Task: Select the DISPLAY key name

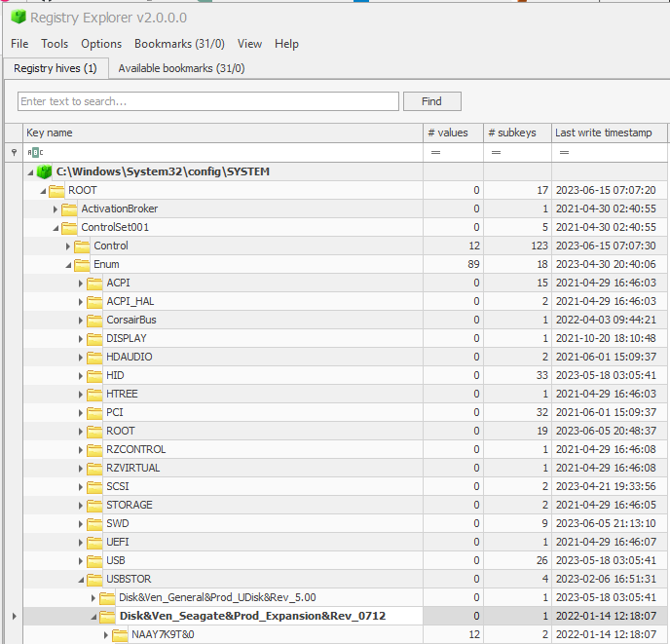Action: (x=127, y=339)
